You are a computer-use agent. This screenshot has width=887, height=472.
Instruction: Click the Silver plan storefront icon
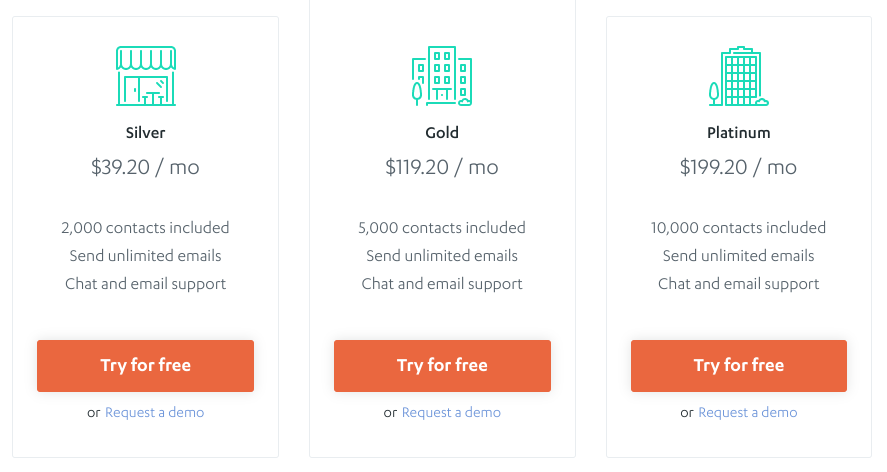click(146, 76)
